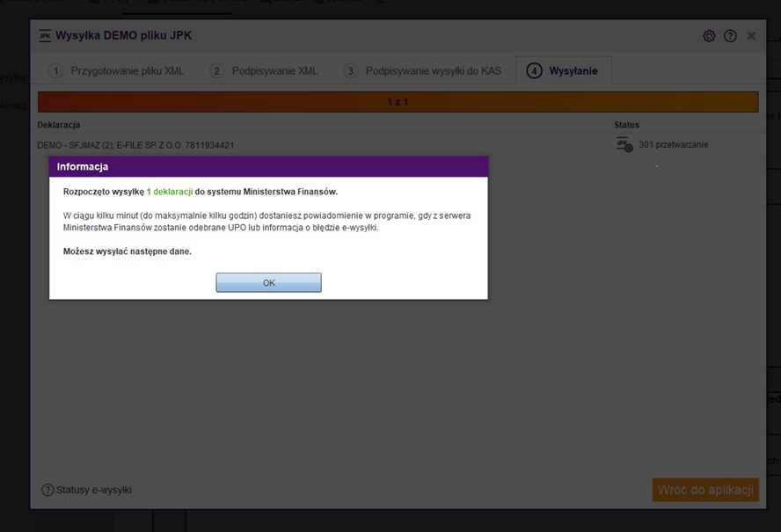The width and height of the screenshot is (781, 532).
Task: Click the Status column header
Action: [x=626, y=125]
